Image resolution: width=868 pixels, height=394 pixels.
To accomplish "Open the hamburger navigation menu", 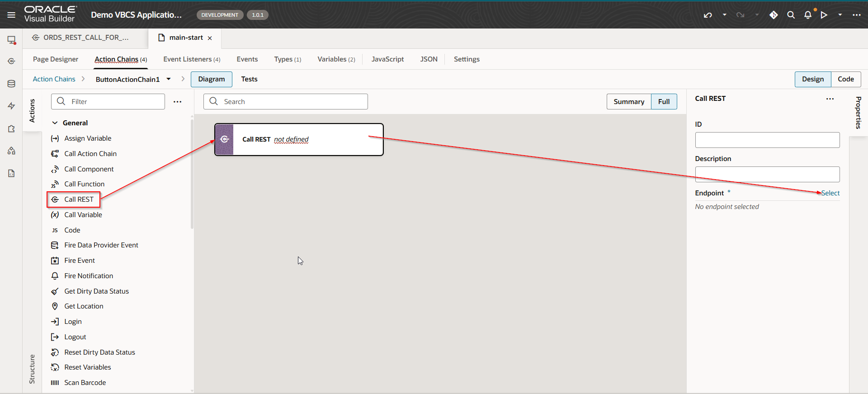I will [x=11, y=15].
